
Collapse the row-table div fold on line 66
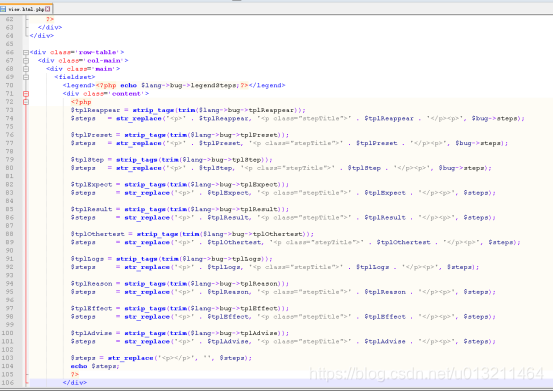(26, 52)
